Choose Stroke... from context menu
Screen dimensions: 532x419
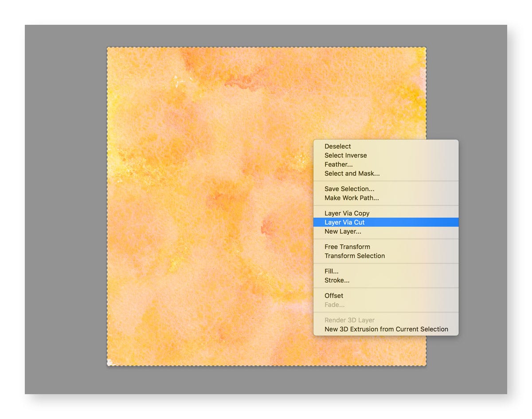(x=386, y=280)
